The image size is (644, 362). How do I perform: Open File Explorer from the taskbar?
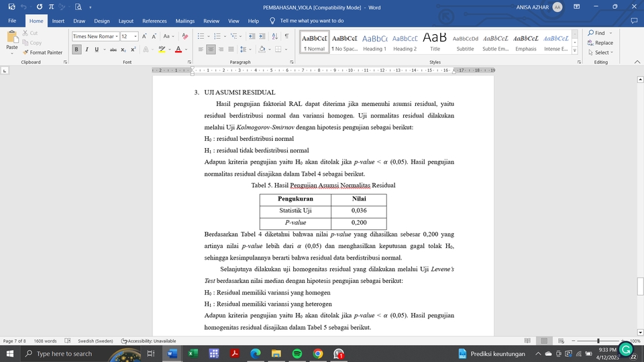pyautogui.click(x=276, y=353)
